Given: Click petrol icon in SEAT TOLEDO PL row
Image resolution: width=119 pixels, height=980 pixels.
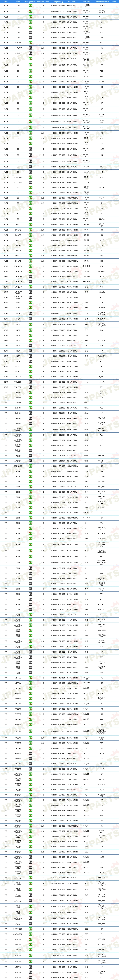Looking at the screenshot, I should 30,366.
